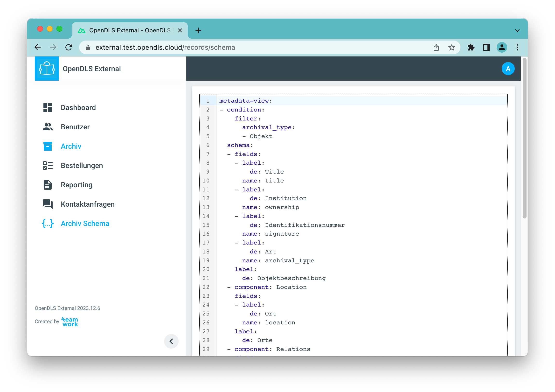The width and height of the screenshot is (555, 392).
Task: Click the 'de: Ort' line
Action: [x=263, y=314]
